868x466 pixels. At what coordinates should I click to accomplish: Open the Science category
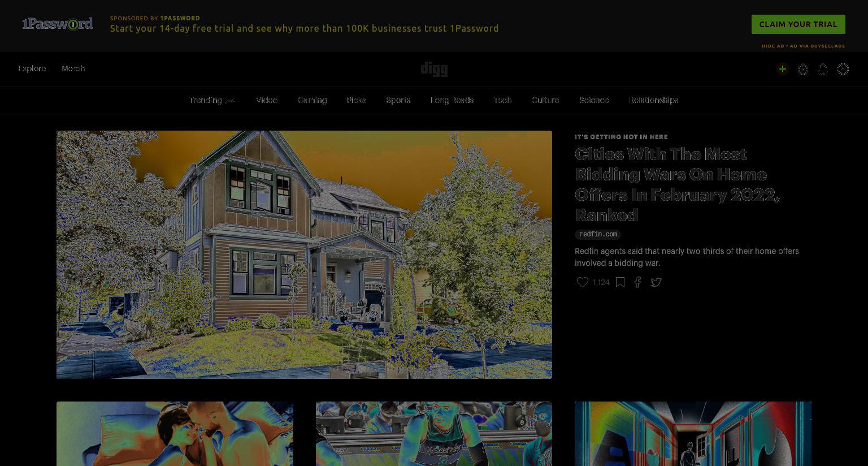point(594,100)
